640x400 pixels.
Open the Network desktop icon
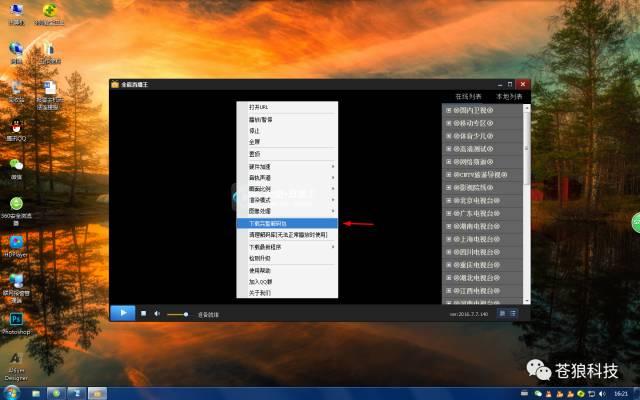[x=16, y=52]
